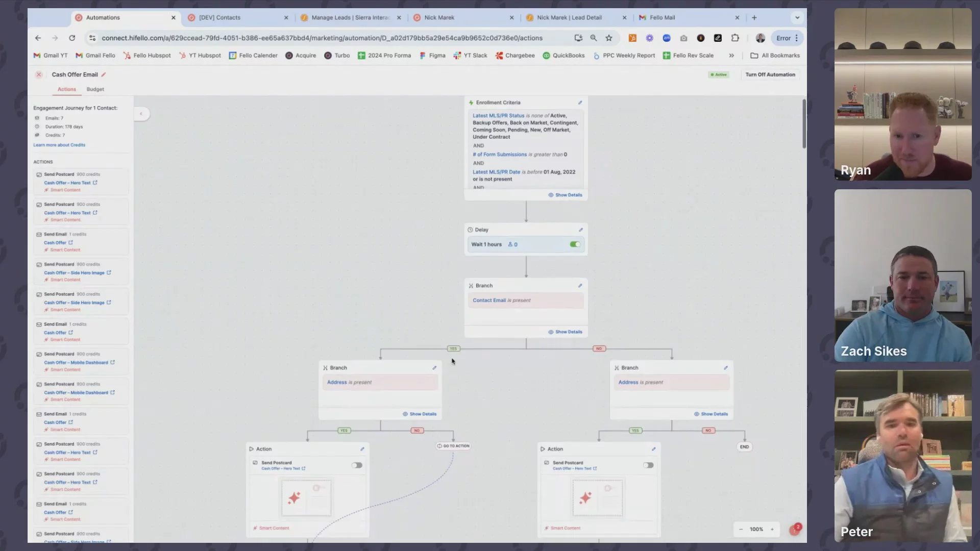Click the browser forward arrow

55,38
